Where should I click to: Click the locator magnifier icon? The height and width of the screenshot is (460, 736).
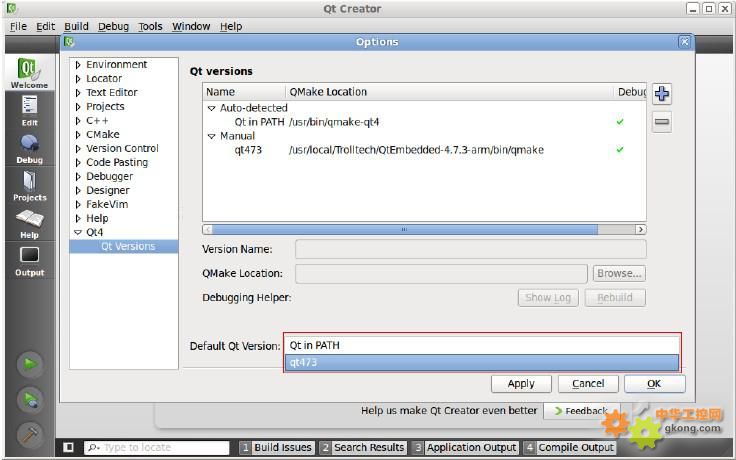(x=93, y=448)
